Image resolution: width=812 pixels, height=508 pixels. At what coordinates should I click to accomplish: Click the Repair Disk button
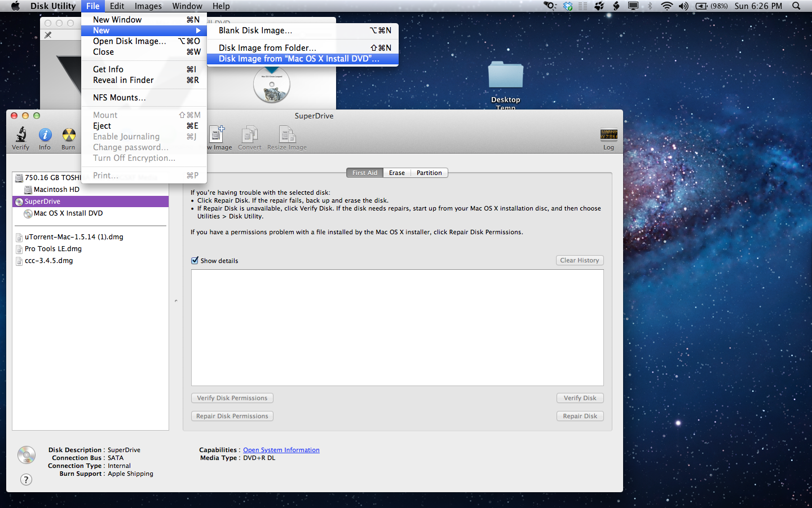pyautogui.click(x=580, y=416)
